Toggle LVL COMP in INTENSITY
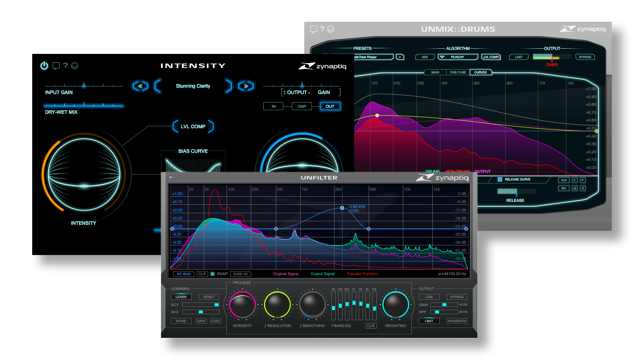Viewport: 644px width, 362px height. [x=193, y=126]
